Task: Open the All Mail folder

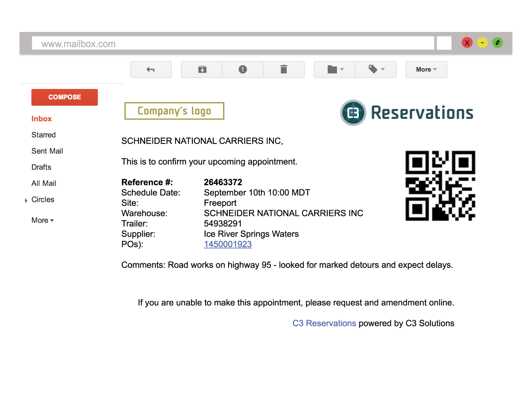Action: (44, 183)
